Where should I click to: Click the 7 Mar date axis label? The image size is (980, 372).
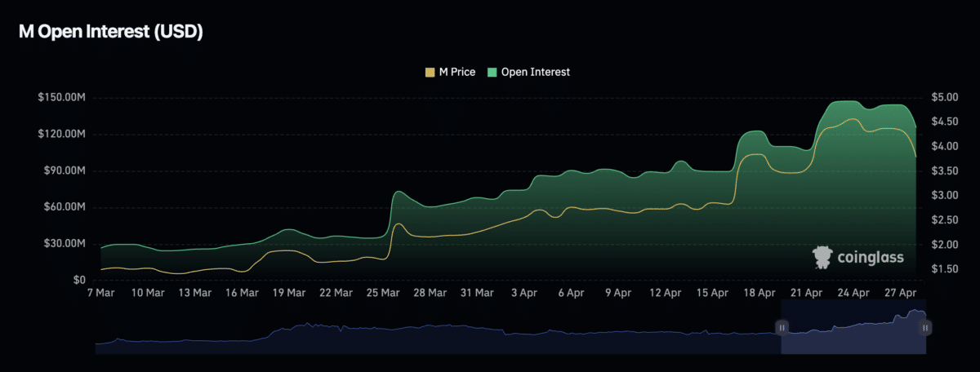pyautogui.click(x=101, y=292)
